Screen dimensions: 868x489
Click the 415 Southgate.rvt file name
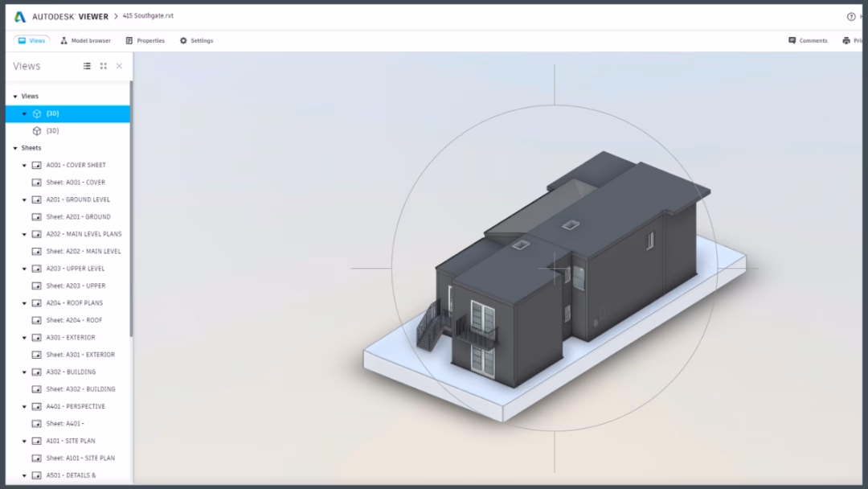click(x=147, y=16)
